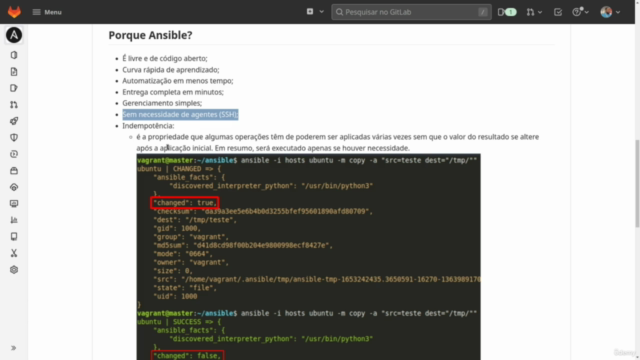Viewport: 640px width, 360px height.
Task: Click highlighted 'Sem necessidade de agentes (SSH);' text
Action: pyautogui.click(x=180, y=114)
